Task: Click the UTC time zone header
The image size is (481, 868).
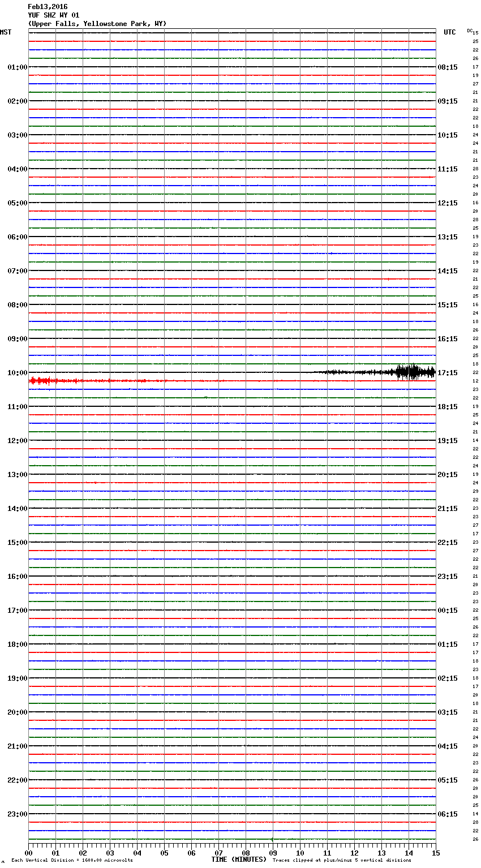Action: pos(450,32)
